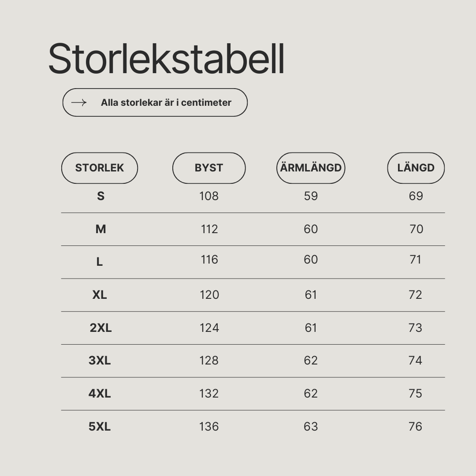The width and height of the screenshot is (476, 476).
Task: Select the M size row label
Action: click(x=101, y=229)
